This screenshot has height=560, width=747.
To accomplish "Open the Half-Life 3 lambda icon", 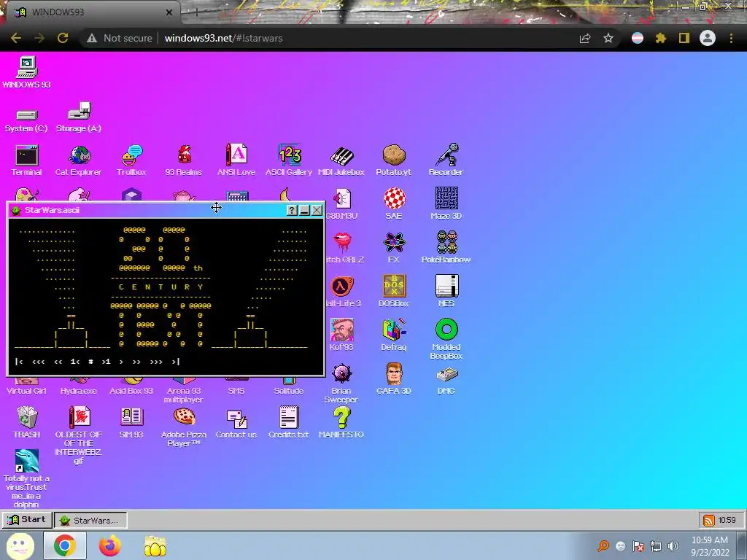I will pos(342,286).
